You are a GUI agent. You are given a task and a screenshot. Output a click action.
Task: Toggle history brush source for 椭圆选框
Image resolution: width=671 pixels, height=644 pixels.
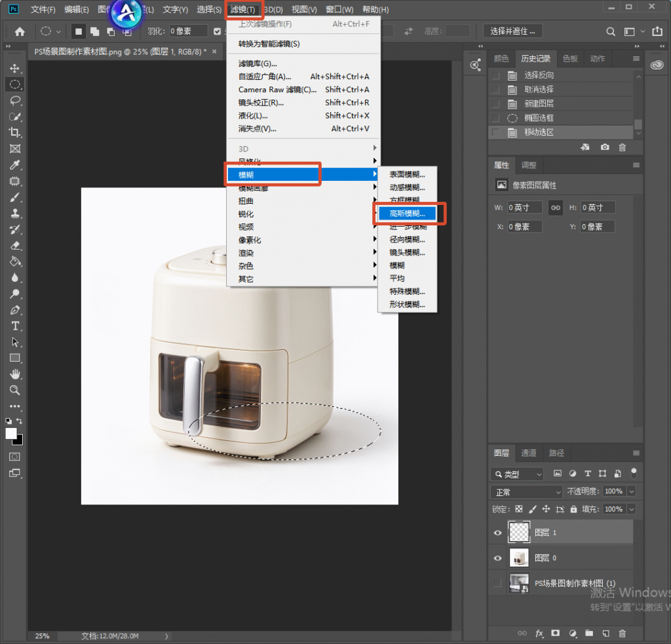(x=495, y=118)
